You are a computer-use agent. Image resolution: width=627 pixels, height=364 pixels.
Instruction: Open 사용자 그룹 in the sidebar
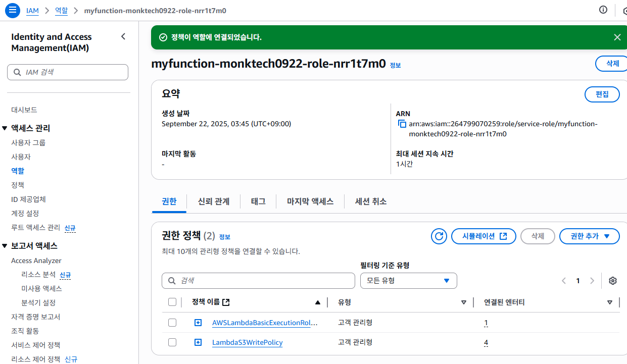(x=28, y=143)
